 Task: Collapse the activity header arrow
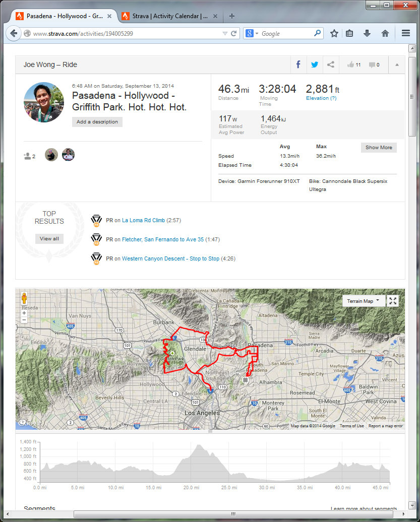coord(397,64)
